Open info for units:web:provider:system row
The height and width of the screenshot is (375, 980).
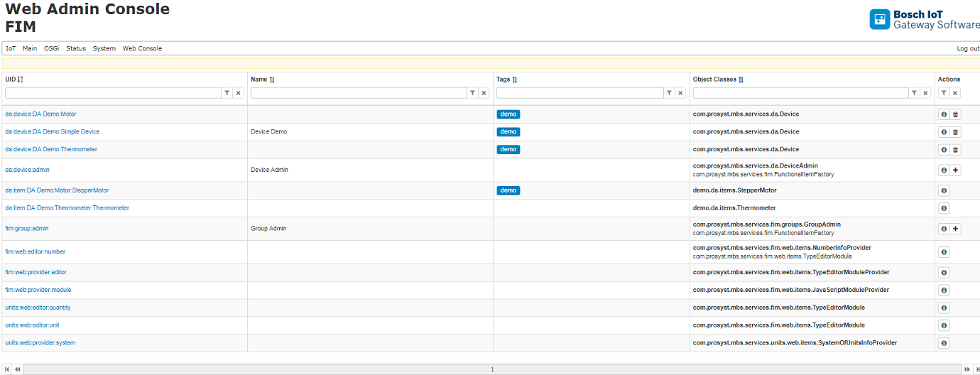tap(944, 343)
